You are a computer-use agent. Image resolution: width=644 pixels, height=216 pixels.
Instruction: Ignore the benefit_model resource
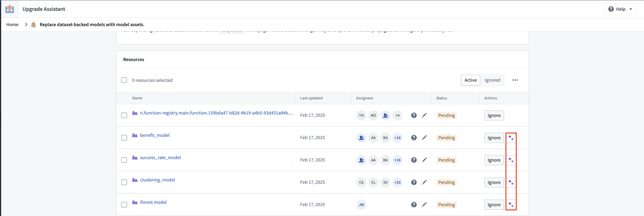pyautogui.click(x=494, y=138)
